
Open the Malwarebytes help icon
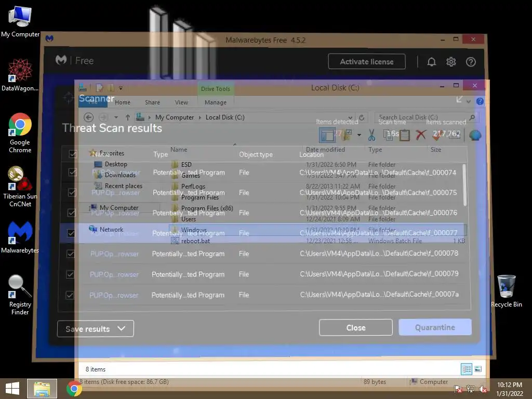tap(471, 62)
